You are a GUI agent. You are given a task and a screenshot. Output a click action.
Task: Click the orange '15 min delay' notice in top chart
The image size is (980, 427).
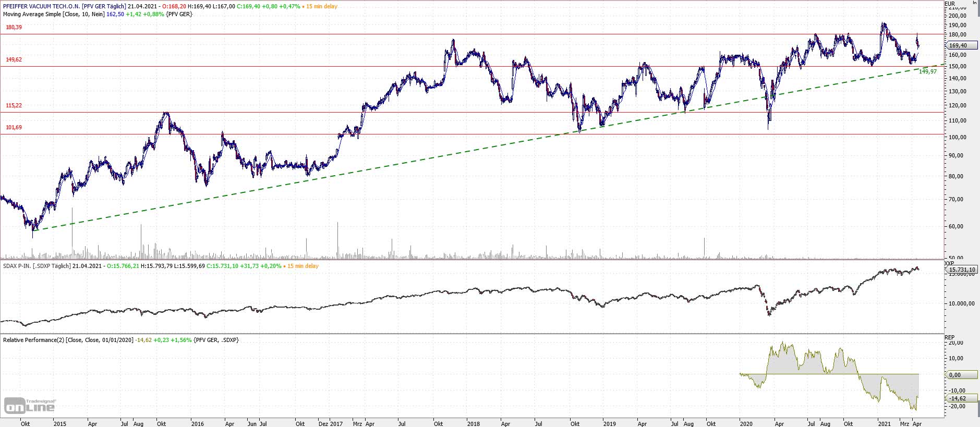322,6
